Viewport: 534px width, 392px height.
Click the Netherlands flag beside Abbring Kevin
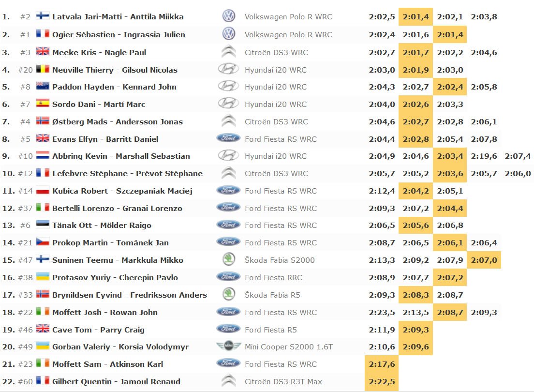(43, 155)
